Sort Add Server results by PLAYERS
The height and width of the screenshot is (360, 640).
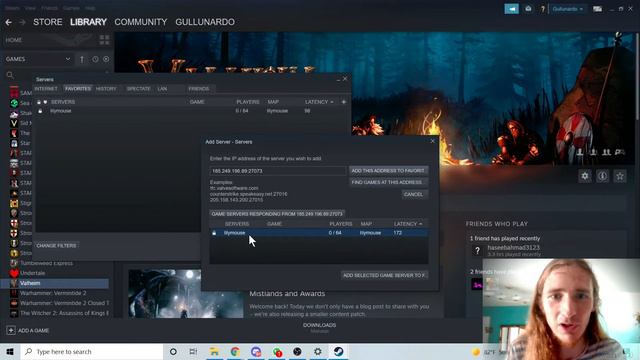click(341, 224)
